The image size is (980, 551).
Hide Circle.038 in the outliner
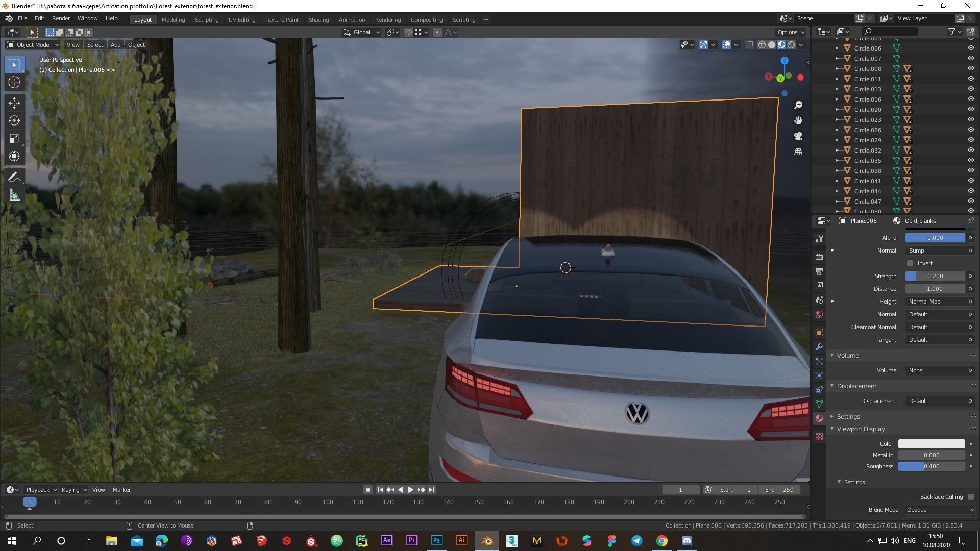[970, 170]
